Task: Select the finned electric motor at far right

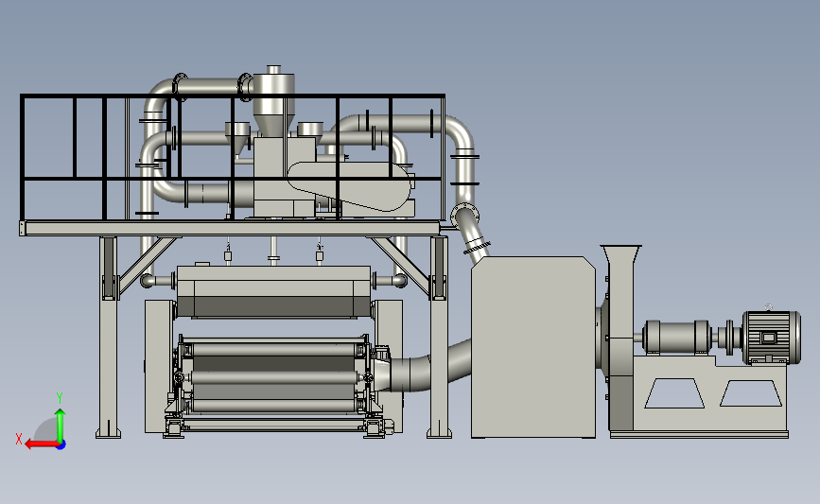Action: point(772,338)
